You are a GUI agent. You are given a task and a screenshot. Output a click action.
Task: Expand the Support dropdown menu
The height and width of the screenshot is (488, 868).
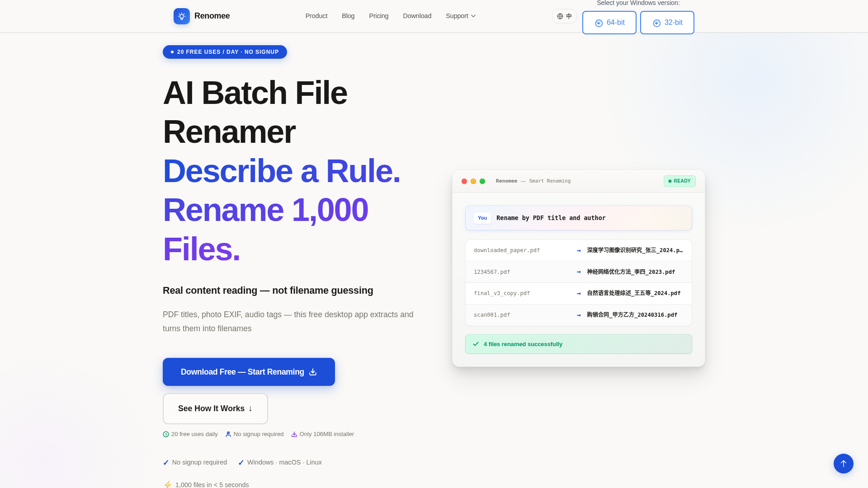461,16
